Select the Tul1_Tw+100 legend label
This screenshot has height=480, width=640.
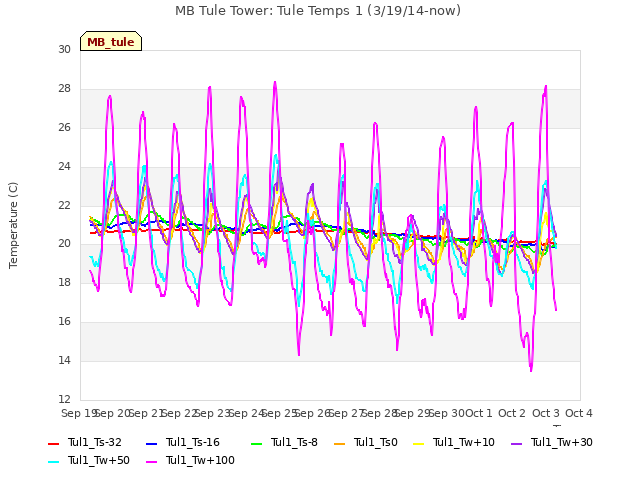[x=200, y=460]
